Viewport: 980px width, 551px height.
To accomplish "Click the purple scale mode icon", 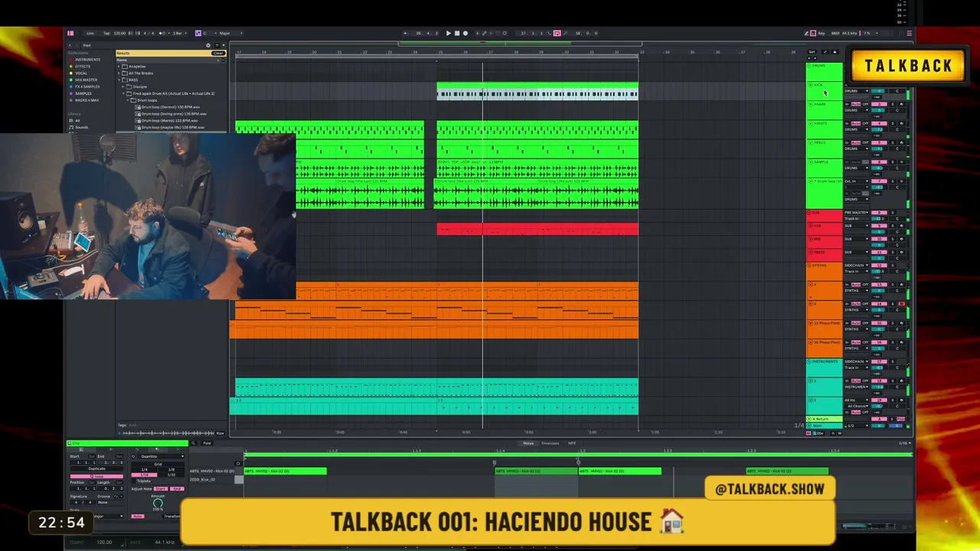I will [x=198, y=33].
